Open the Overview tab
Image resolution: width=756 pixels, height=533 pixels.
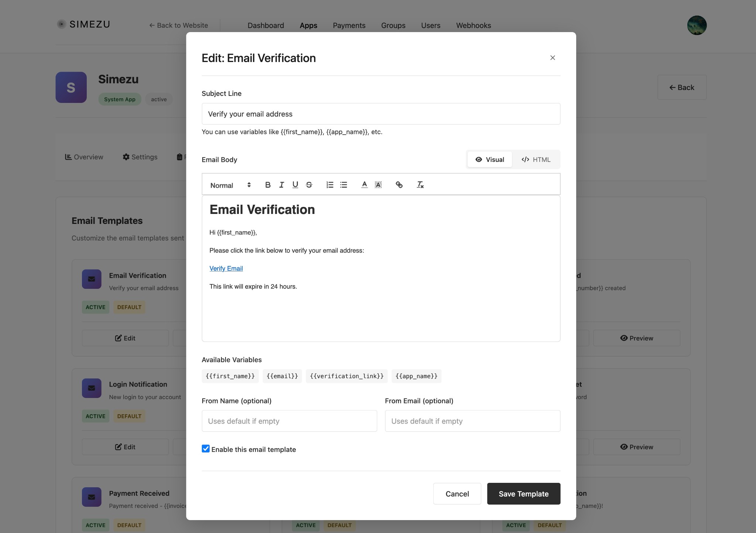coord(84,157)
